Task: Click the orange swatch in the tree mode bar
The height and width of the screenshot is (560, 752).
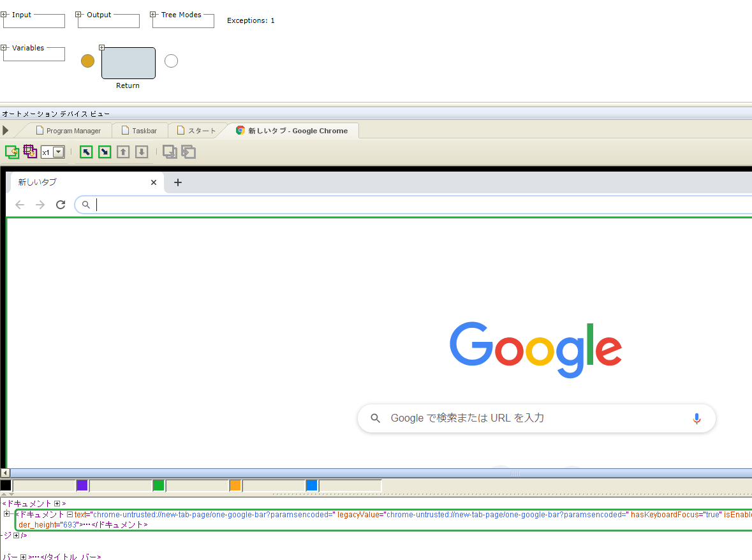Action: pos(235,485)
